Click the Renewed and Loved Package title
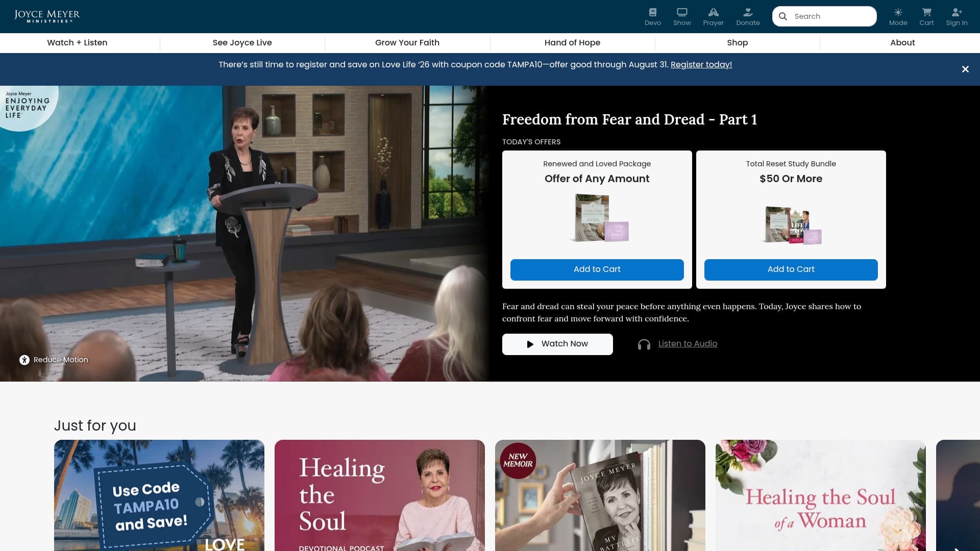 (597, 164)
